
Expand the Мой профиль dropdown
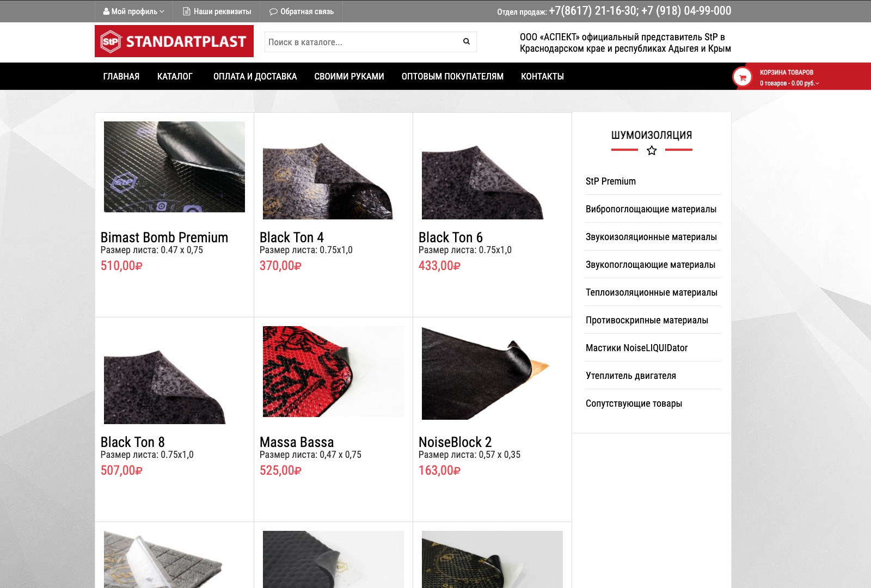pyautogui.click(x=134, y=11)
